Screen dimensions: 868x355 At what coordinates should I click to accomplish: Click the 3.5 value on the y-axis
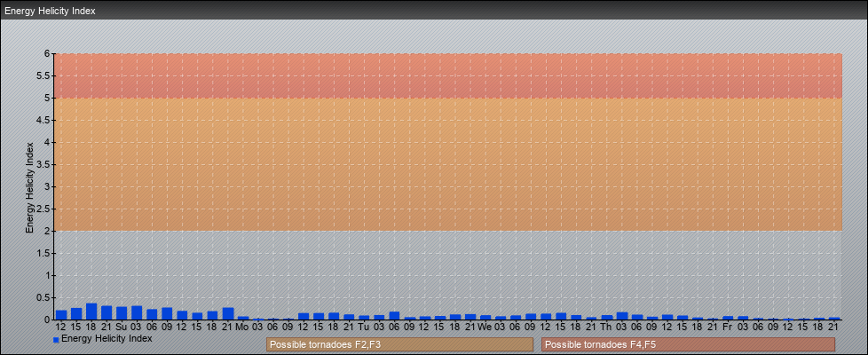coord(44,164)
